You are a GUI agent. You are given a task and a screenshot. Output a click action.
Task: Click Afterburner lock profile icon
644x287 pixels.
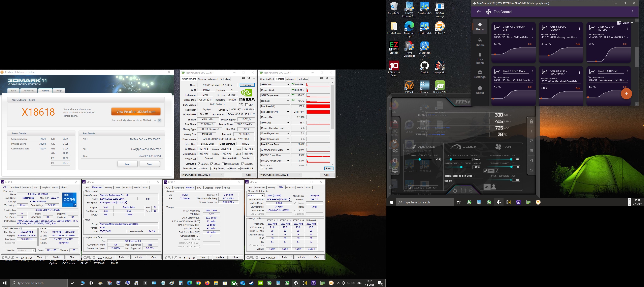coord(531,122)
